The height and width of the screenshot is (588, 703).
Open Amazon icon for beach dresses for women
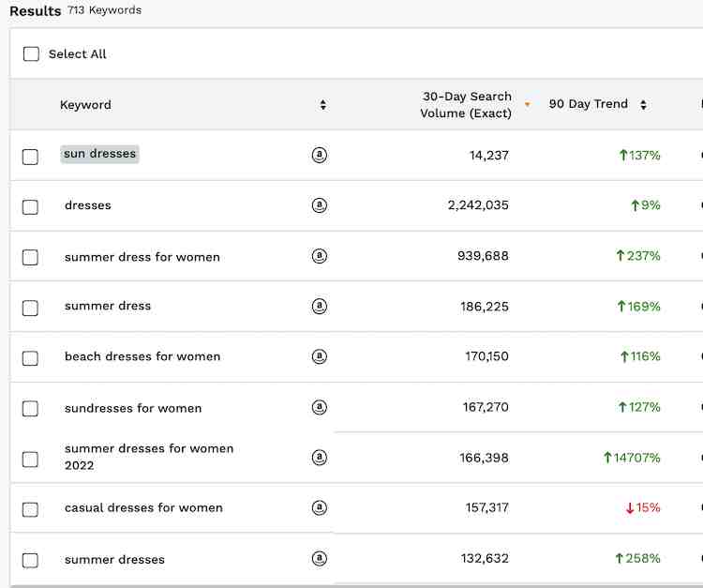[320, 356]
